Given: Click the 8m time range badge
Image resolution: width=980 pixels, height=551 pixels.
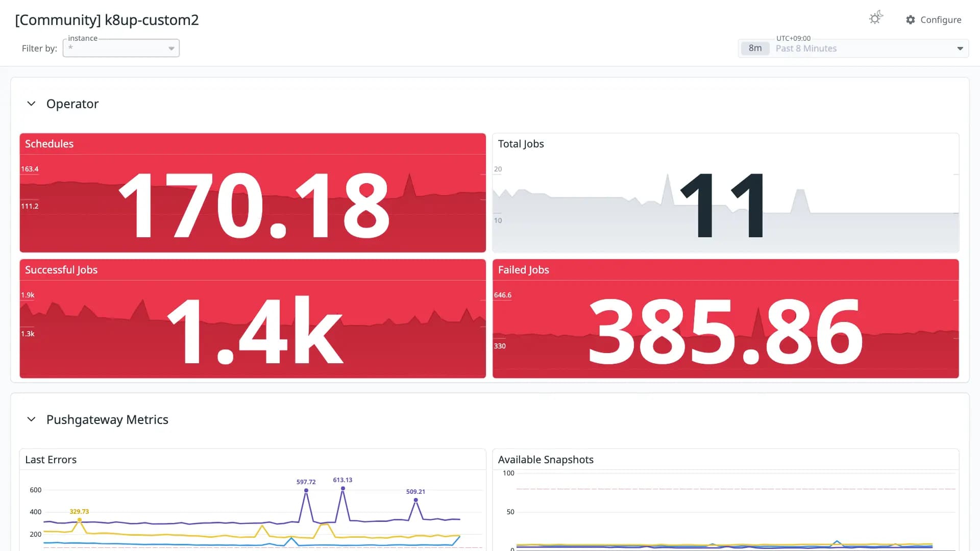Looking at the screenshot, I should [755, 48].
